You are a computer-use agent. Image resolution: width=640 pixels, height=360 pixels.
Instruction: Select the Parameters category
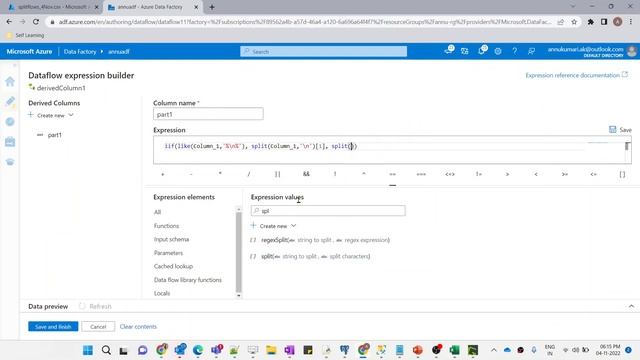point(168,253)
